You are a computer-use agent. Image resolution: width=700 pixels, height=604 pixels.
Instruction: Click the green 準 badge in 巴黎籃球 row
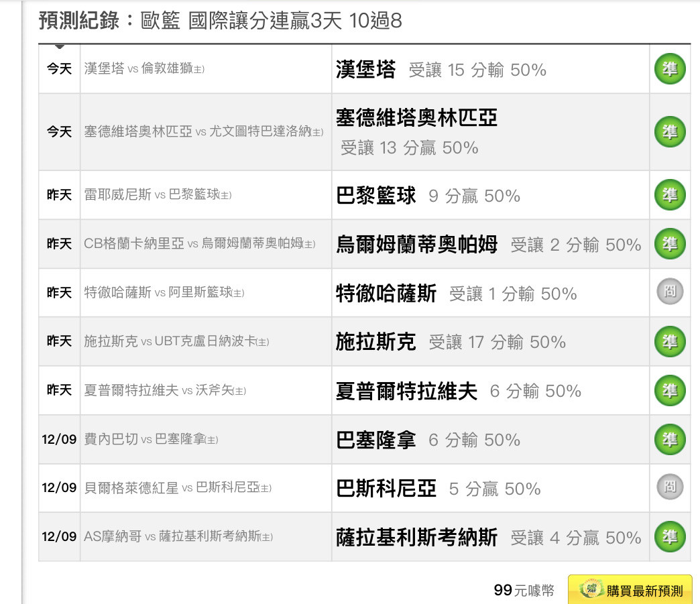(x=670, y=194)
